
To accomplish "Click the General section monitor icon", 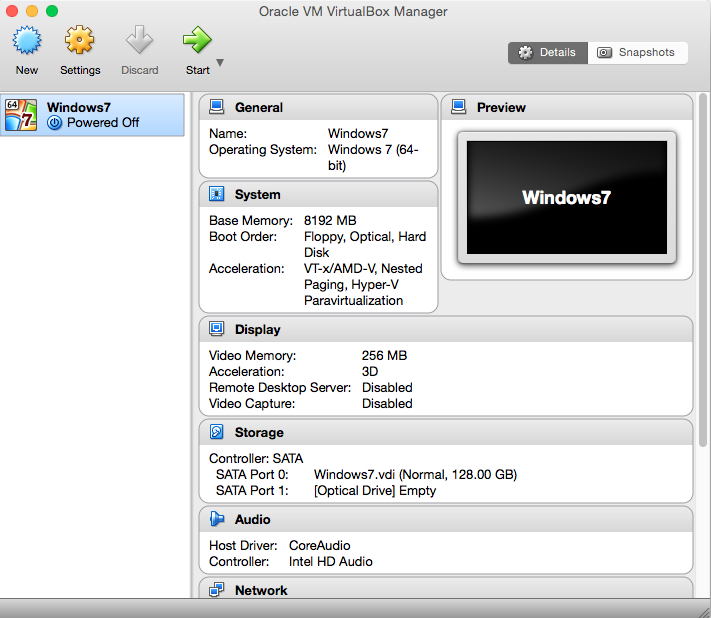I will (x=216, y=107).
